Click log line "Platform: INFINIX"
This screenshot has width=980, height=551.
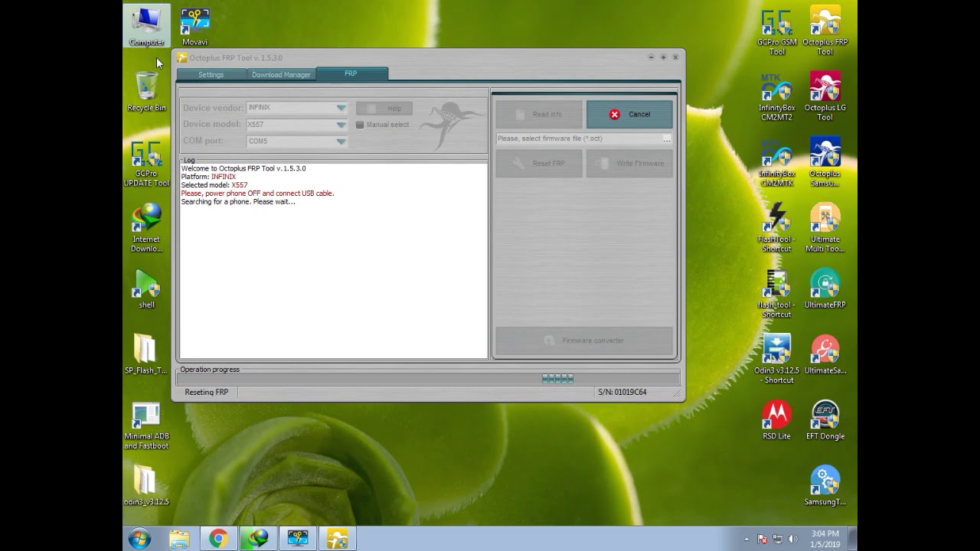[208, 177]
